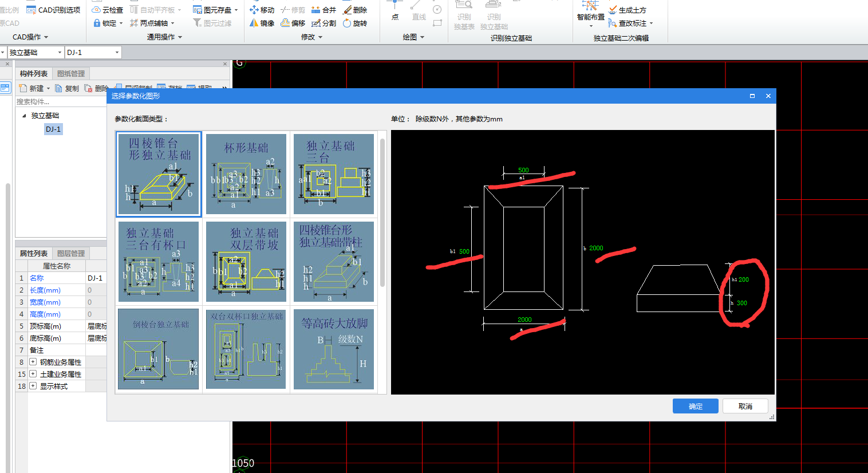Collapse the 独立基础 tree node

pos(24,116)
